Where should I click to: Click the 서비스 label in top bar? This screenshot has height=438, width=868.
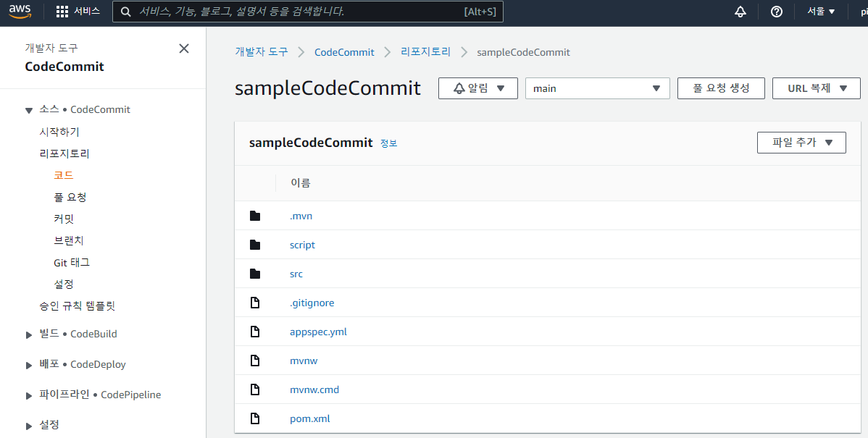(x=87, y=11)
